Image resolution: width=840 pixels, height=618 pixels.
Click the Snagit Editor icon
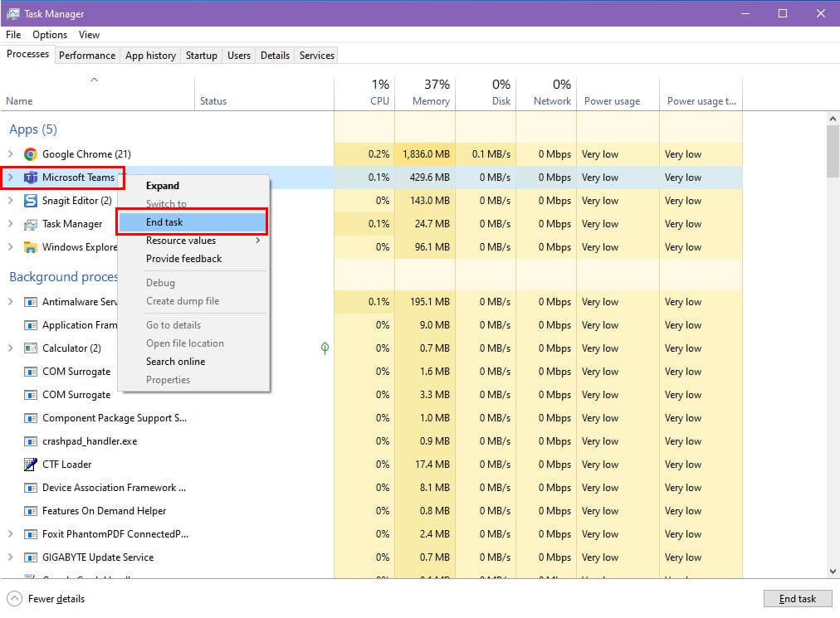point(31,201)
